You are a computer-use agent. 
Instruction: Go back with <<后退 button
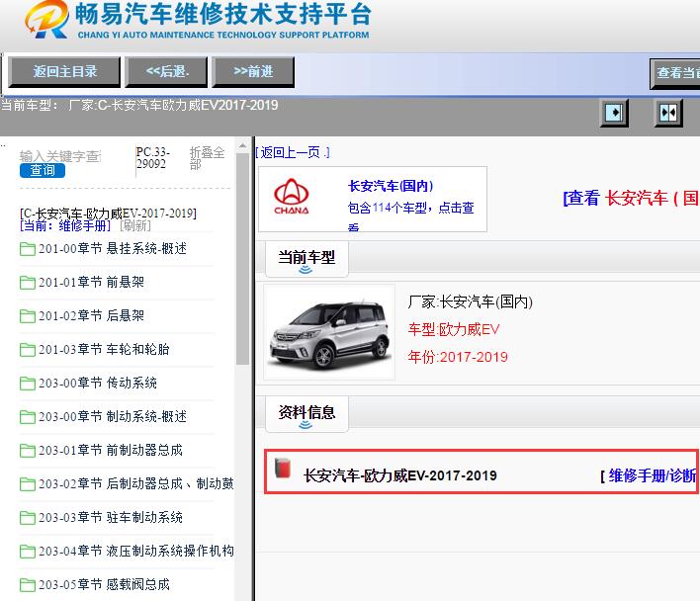tap(166, 71)
